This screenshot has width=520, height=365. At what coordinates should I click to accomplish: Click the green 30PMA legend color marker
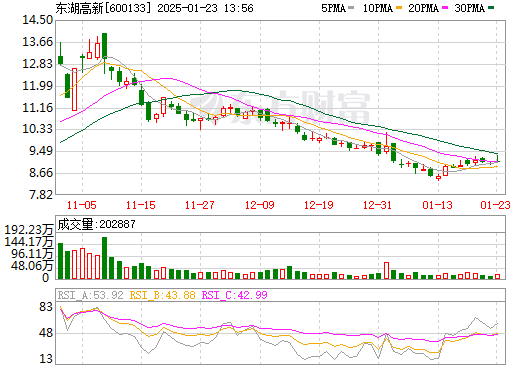click(491, 7)
